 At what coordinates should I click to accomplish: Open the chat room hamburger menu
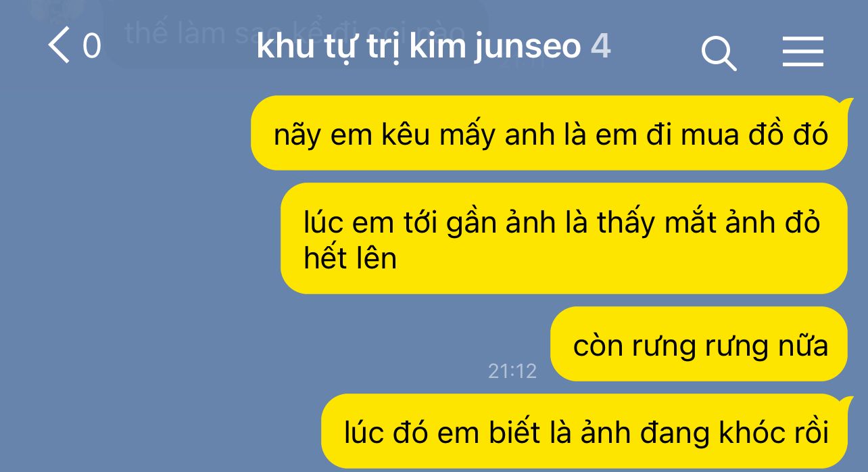(x=802, y=52)
